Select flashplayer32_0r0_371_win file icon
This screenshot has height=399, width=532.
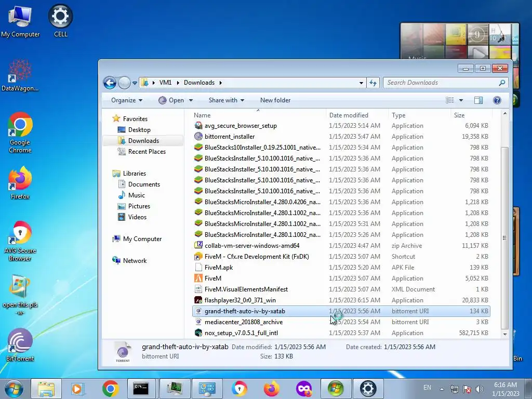pos(198,300)
